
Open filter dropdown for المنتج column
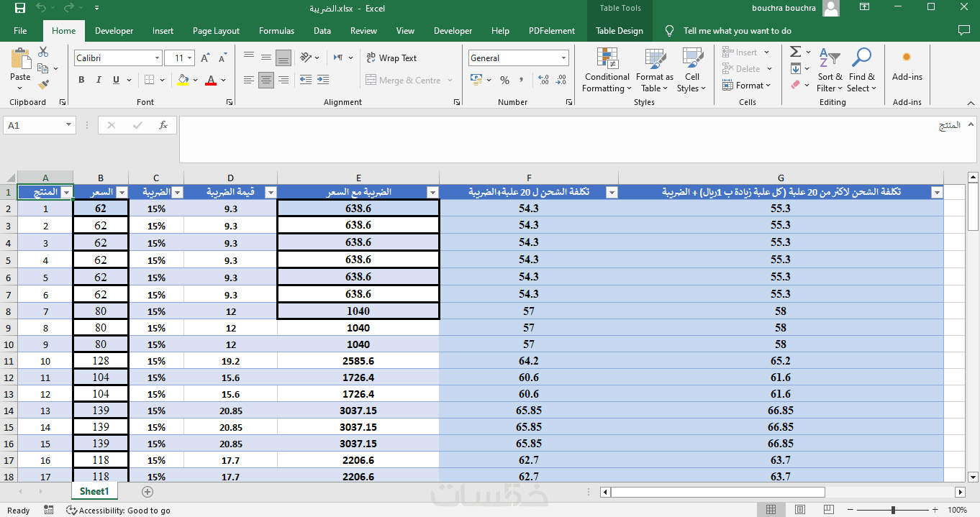tap(66, 193)
